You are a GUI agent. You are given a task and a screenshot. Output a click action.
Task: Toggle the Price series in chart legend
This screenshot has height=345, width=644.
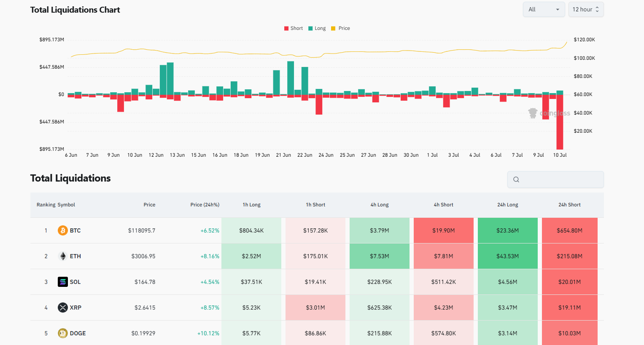pos(341,28)
